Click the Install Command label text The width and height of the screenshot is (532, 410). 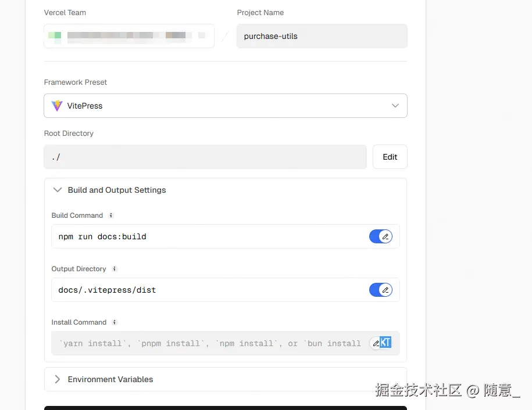click(x=78, y=322)
